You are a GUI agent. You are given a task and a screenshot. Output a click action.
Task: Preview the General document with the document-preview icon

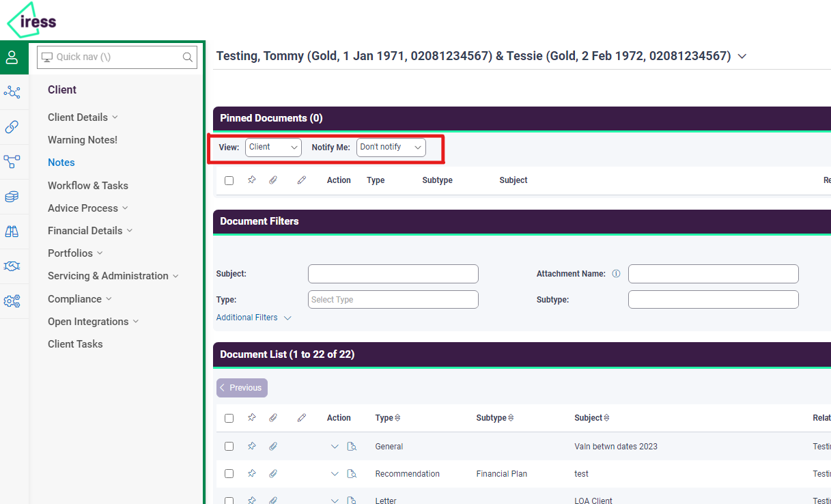(352, 446)
